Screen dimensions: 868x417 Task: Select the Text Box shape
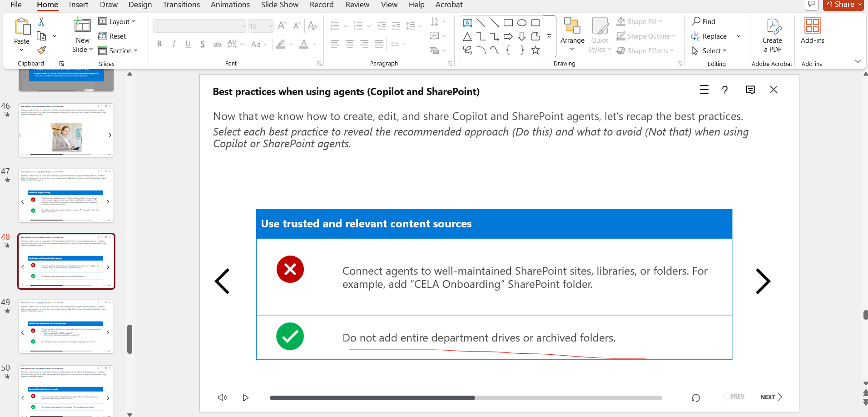pyautogui.click(x=467, y=23)
